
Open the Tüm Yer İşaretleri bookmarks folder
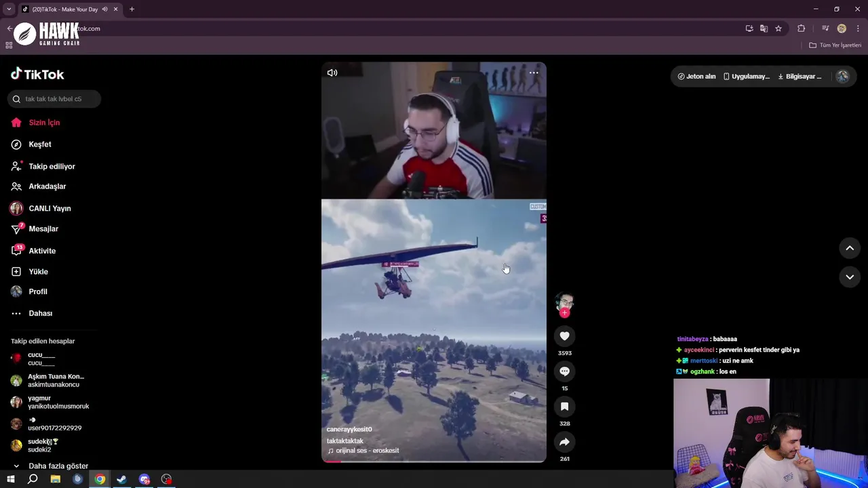[835, 45]
